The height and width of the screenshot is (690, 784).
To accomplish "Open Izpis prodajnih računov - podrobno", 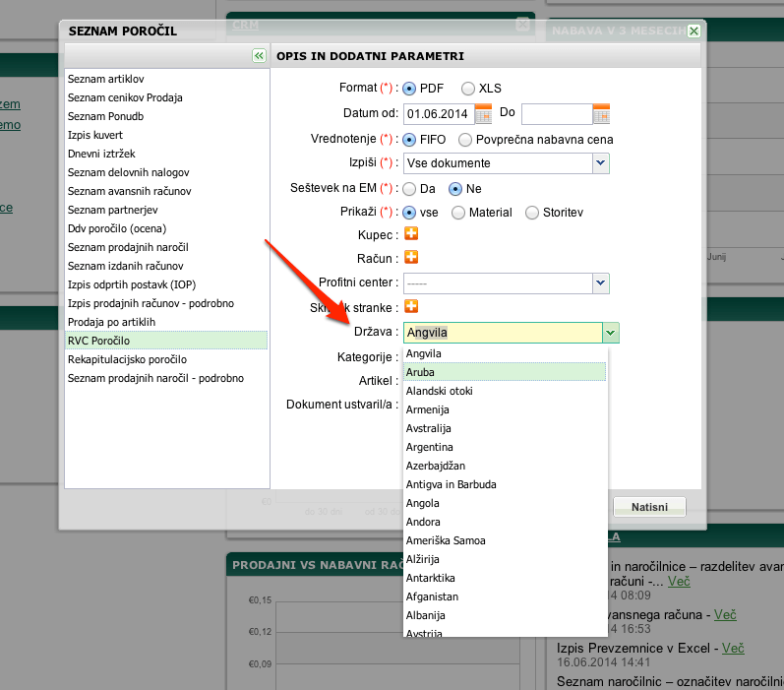I will tap(166, 303).
